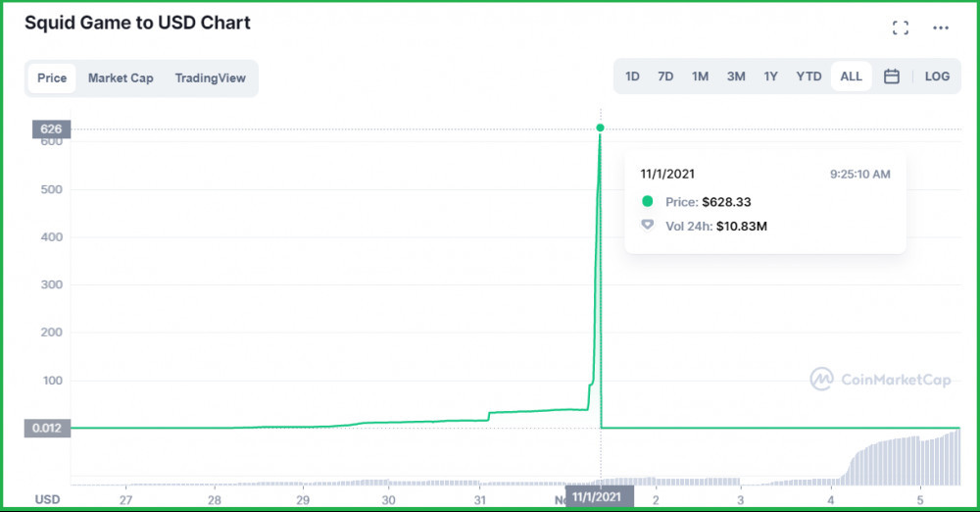Click the 9:25:10 AM tooltip timestamp
980x512 pixels.
click(860, 174)
